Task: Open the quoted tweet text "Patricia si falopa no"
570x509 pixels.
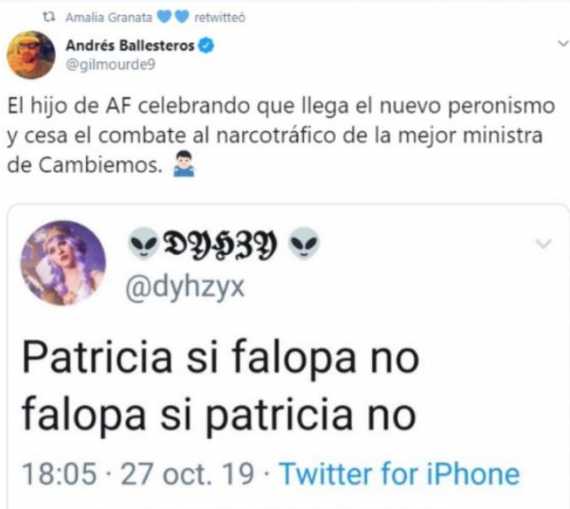Action: 221,357
